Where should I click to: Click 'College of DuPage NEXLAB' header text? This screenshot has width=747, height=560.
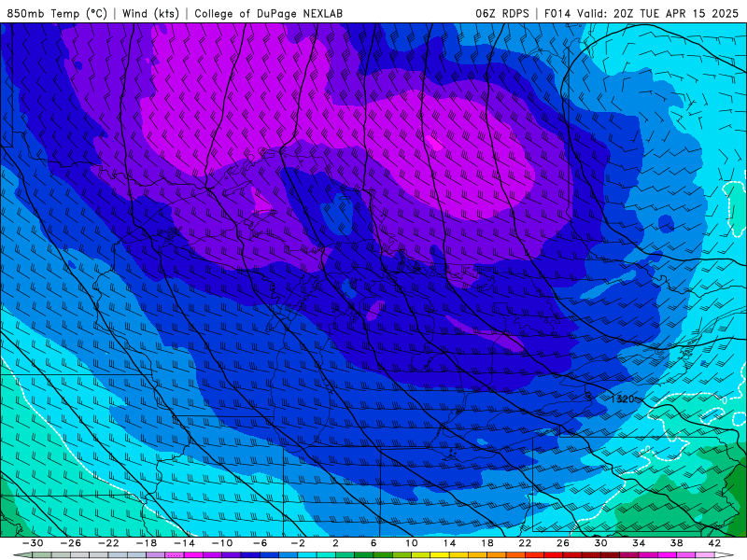click(x=268, y=13)
